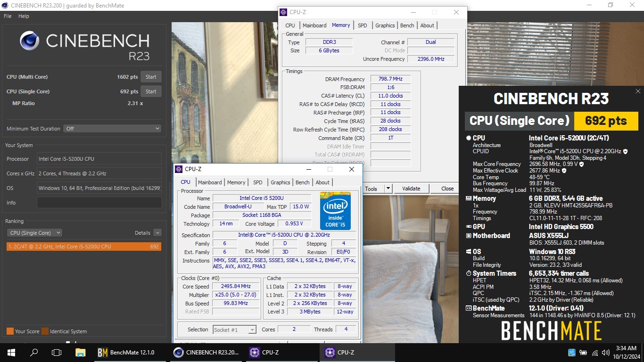This screenshot has width=644, height=362.
Task: Click the Motherboard icon in BenchMate overlay
Action: (x=468, y=236)
